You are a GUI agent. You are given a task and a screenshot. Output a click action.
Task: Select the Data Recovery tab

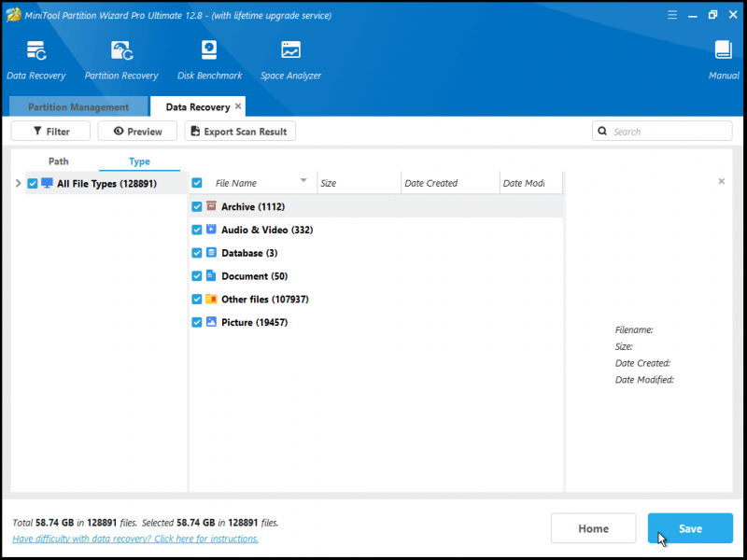point(198,107)
